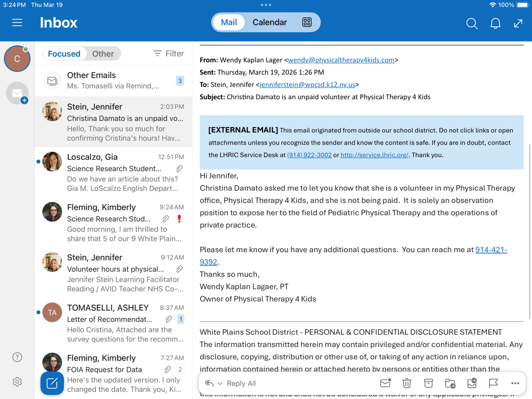Click the Inbox title in the header
This screenshot has height=399, width=532.
pyautogui.click(x=59, y=22)
